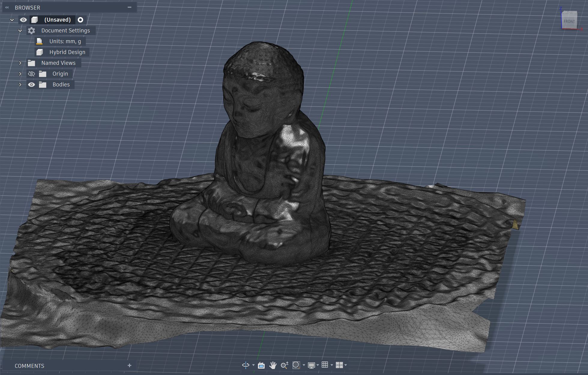Activate the Look At tool
The image size is (588, 375).
(x=261, y=365)
